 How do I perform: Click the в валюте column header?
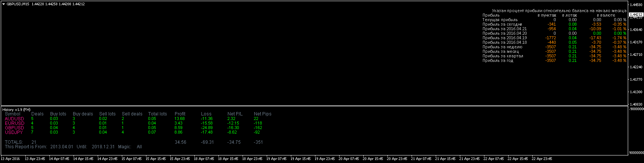(x=606, y=15)
